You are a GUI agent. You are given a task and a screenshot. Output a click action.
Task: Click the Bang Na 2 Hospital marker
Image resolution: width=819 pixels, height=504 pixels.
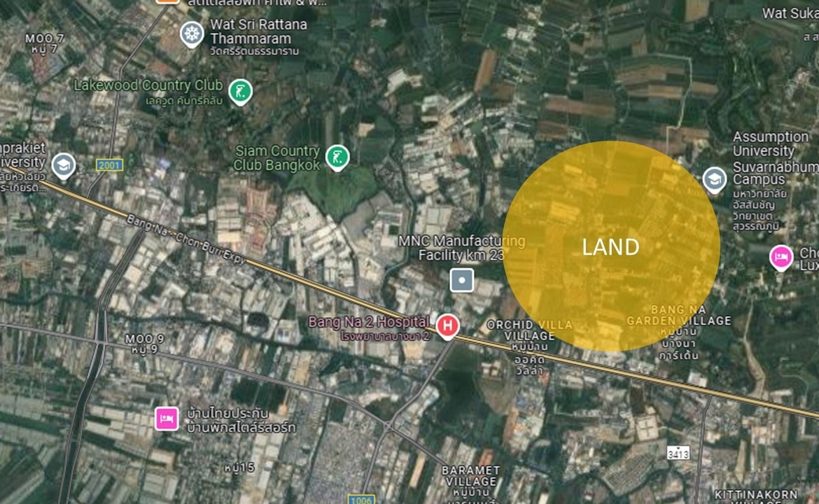[447, 326]
